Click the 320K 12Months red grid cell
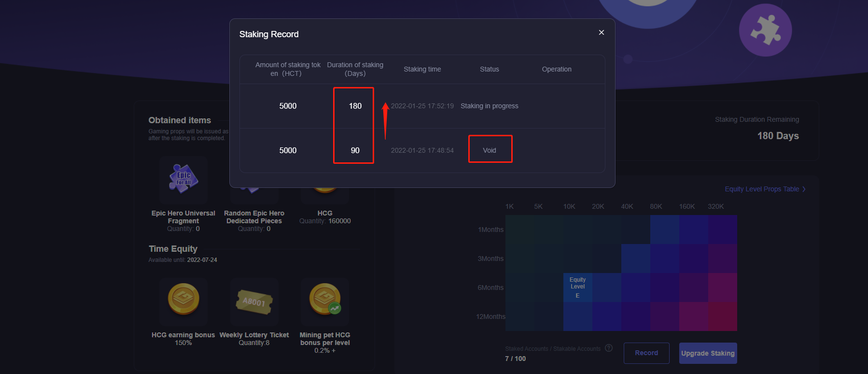 [722, 316]
